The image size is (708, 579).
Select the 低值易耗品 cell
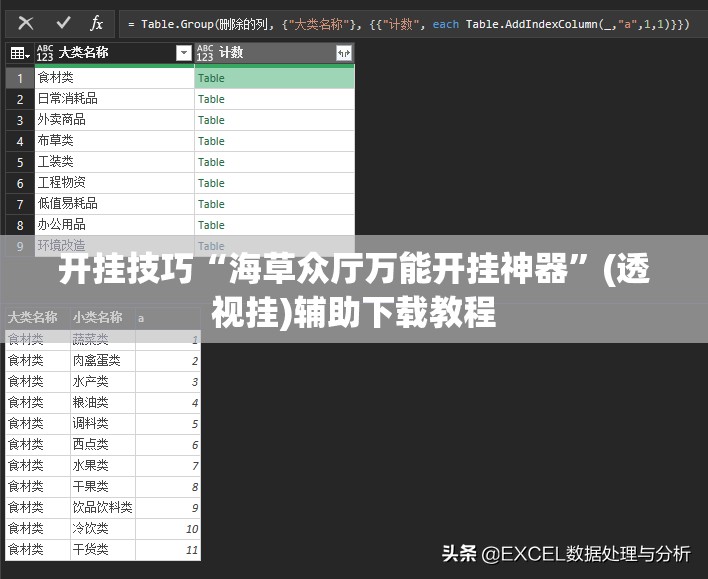click(x=114, y=204)
